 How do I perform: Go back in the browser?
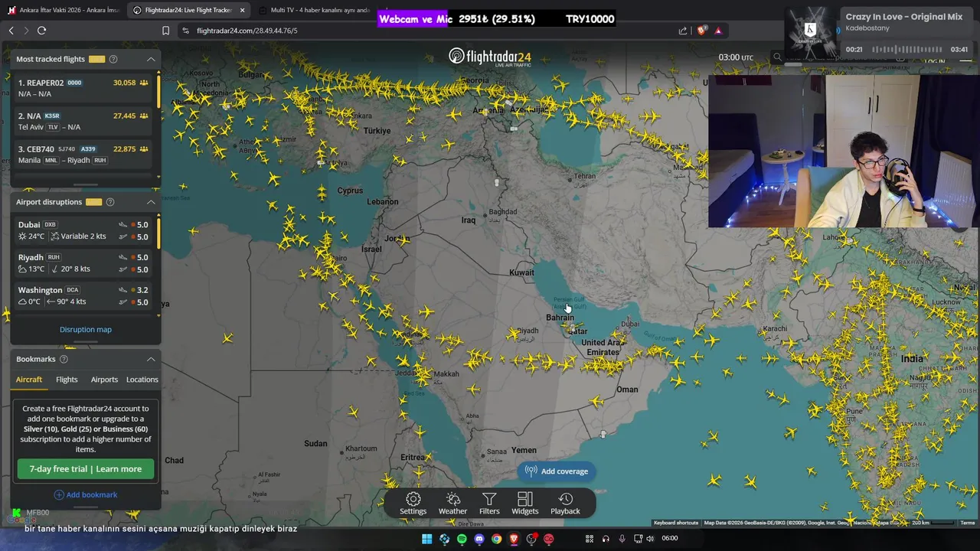tap(11, 31)
